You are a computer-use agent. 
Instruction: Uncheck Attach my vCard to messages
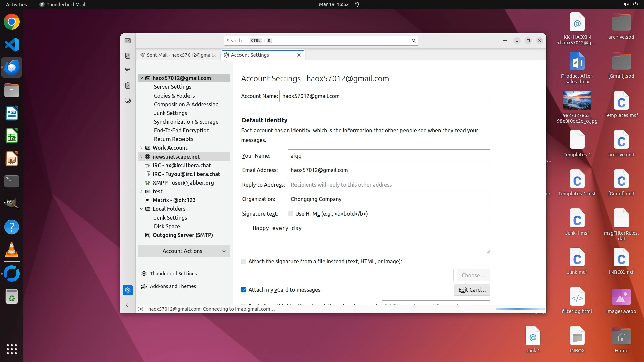point(244,290)
